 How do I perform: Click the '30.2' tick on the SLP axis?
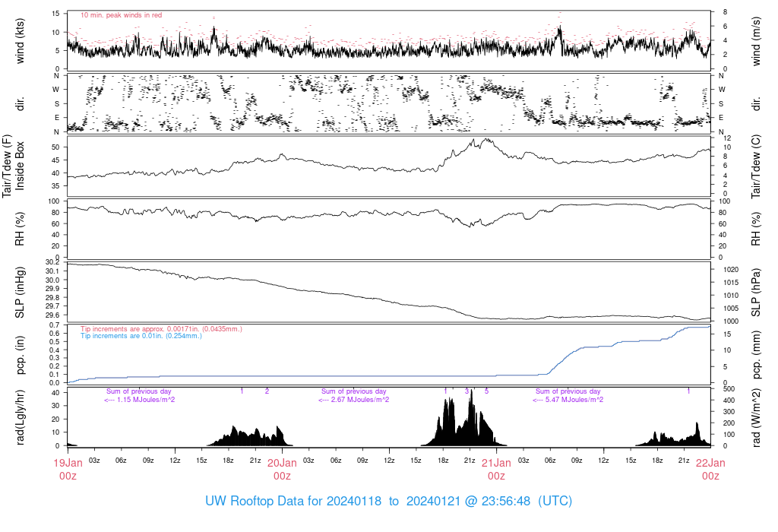[x=52, y=262]
